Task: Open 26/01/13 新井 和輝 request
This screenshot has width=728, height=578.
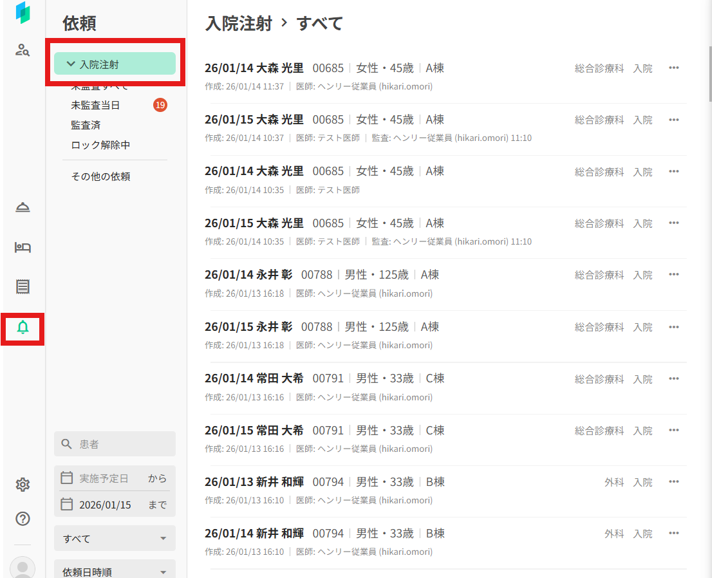Action: pyautogui.click(x=445, y=491)
